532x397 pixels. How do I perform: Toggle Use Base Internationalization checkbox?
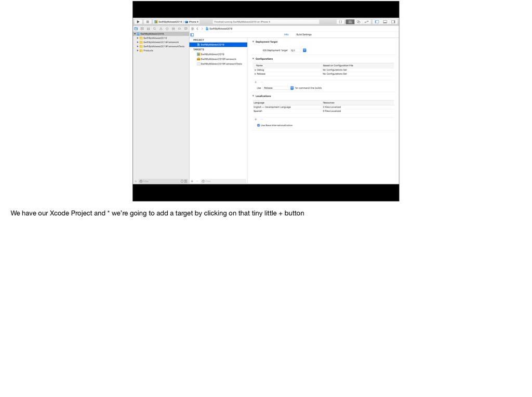tap(259, 126)
